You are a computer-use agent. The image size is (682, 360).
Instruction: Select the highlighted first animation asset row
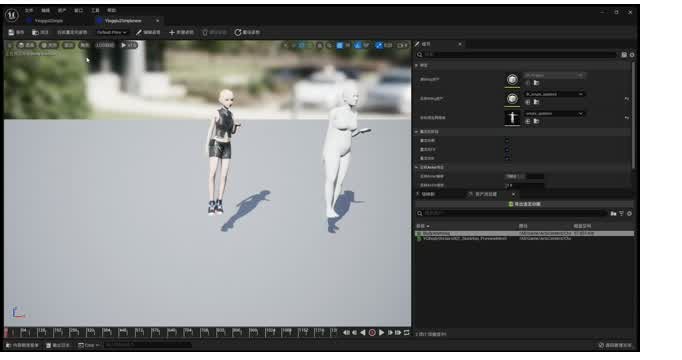525,233
